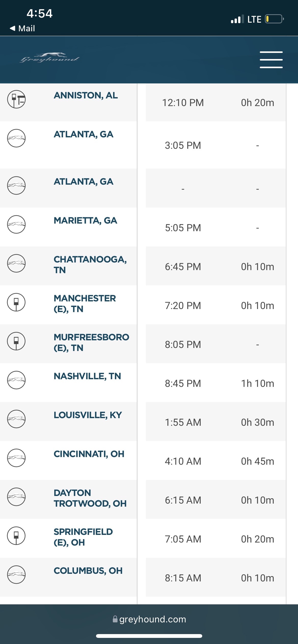Click the Manchester (E), TN bus-stop icon

(x=16, y=302)
